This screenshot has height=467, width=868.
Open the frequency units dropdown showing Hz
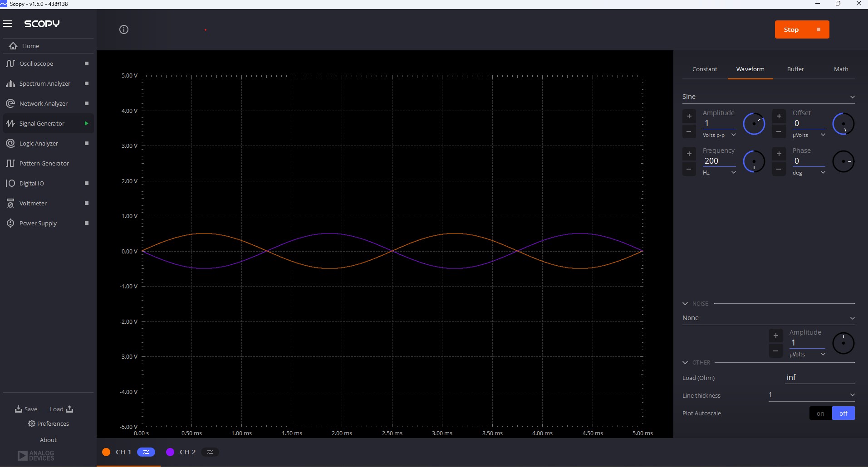coord(719,173)
